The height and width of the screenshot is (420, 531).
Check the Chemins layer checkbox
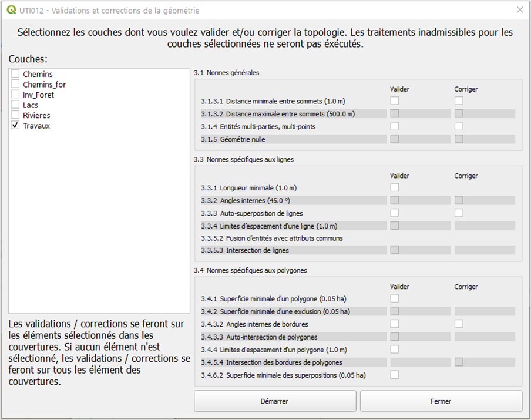click(x=15, y=74)
